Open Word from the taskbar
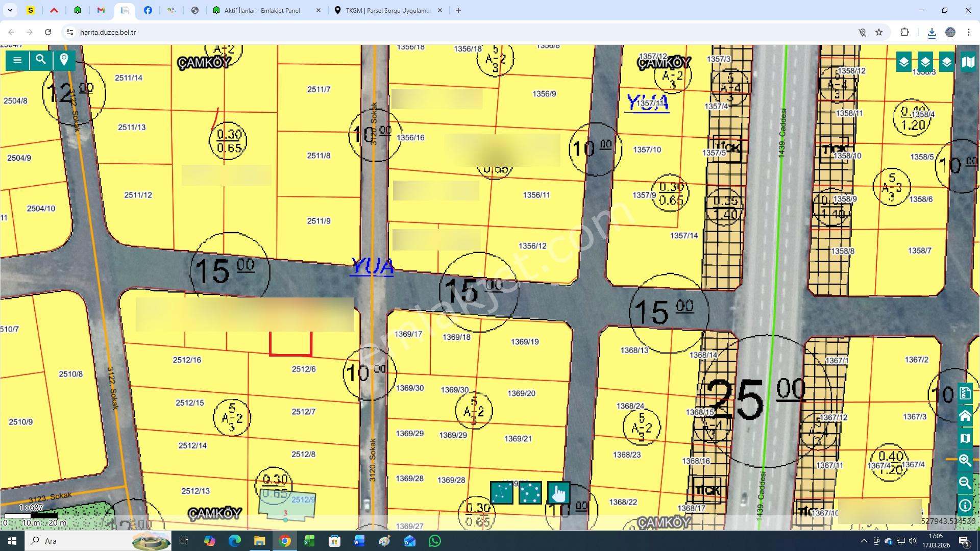980x551 pixels. (x=359, y=541)
